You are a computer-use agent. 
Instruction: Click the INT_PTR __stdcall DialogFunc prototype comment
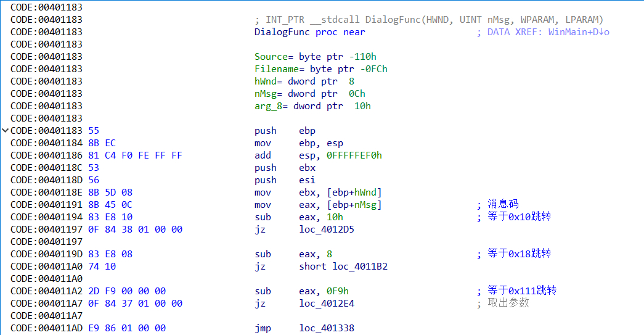(x=429, y=20)
